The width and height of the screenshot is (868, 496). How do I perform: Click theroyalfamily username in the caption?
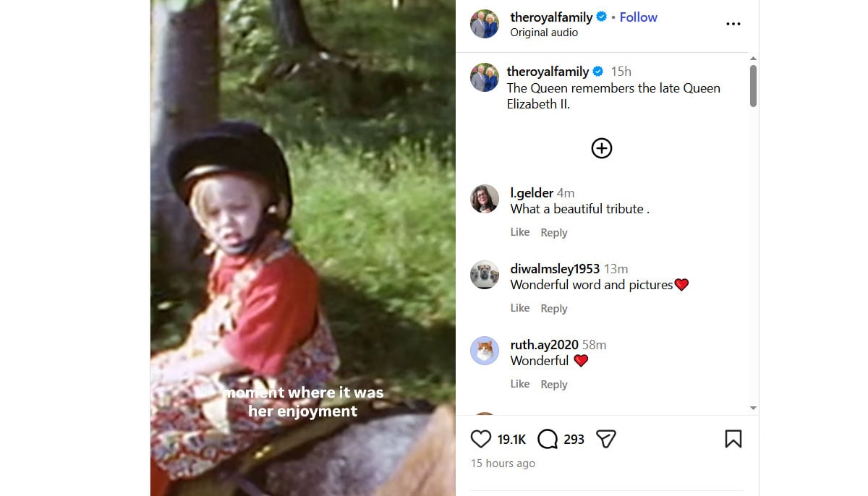coord(548,72)
